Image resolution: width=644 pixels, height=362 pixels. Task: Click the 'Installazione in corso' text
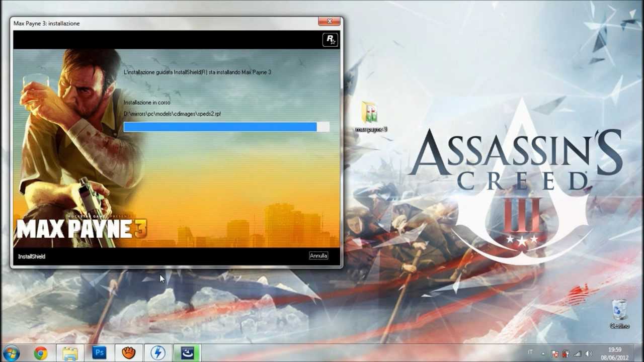coord(147,103)
